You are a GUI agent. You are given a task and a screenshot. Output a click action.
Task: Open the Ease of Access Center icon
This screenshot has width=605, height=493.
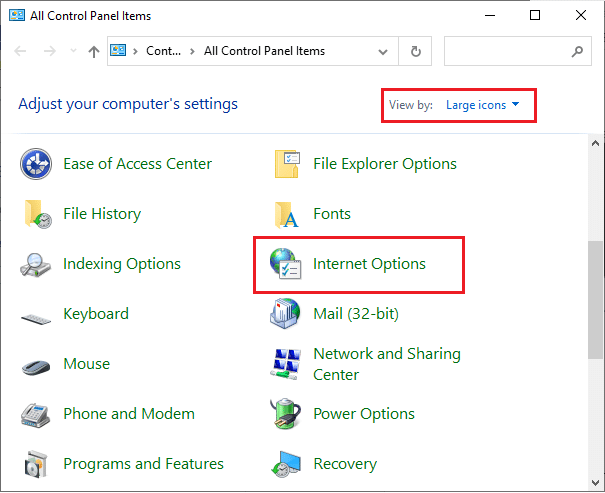pyautogui.click(x=37, y=164)
